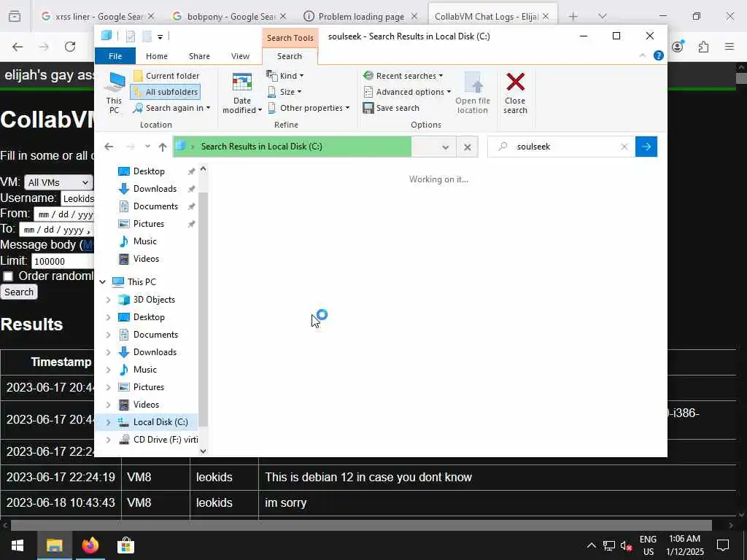The width and height of the screenshot is (747, 560).
Task: Switch to the Home ribbon tab
Action: click(x=157, y=56)
